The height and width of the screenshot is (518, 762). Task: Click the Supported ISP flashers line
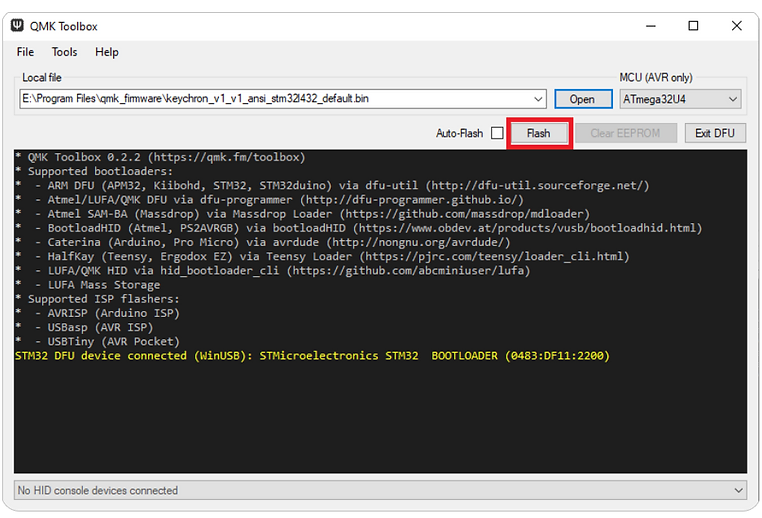[97, 299]
